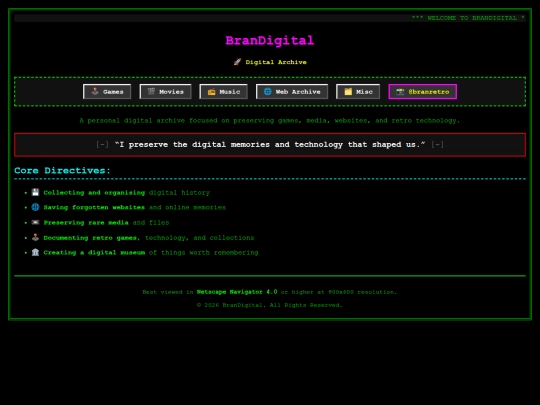This screenshot has height=405, width=540.
Task: Open the Web Archive section button
Action: coord(292,92)
